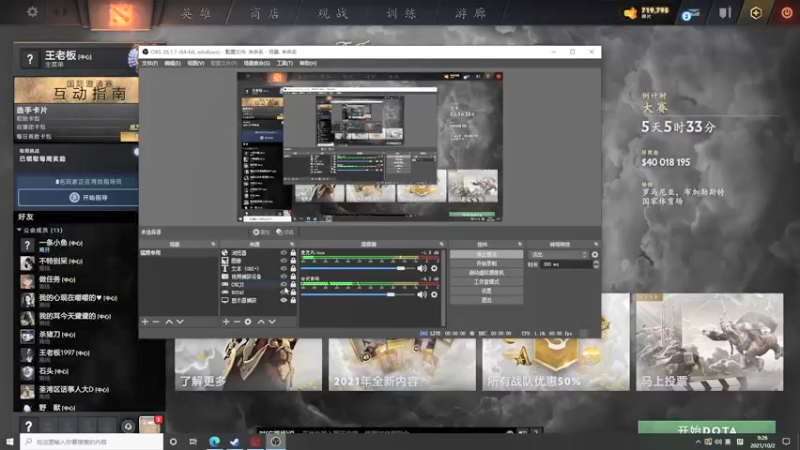The height and width of the screenshot is (450, 800).
Task: Open 工具(T) menu in OBS
Action: tap(285, 63)
